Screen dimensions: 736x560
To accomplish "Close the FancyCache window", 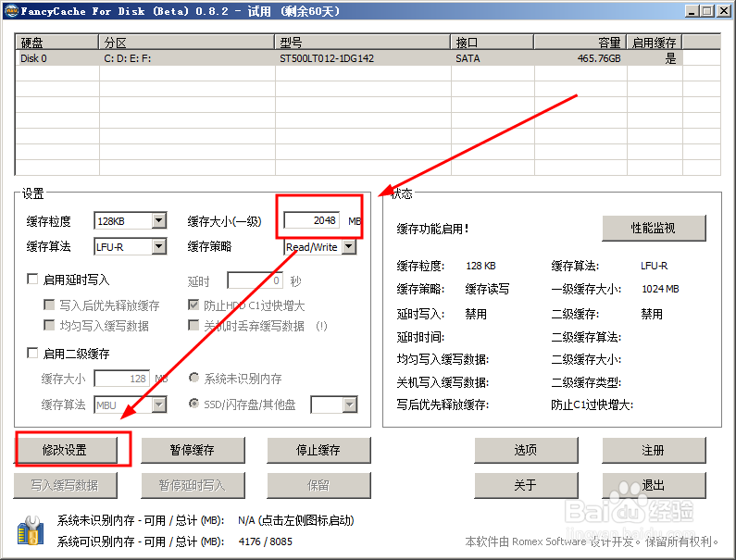I will click(724, 11).
